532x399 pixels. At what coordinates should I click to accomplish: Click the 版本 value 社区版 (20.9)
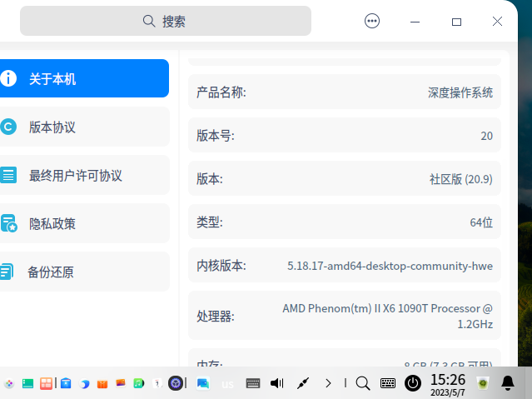pyautogui.click(x=460, y=179)
